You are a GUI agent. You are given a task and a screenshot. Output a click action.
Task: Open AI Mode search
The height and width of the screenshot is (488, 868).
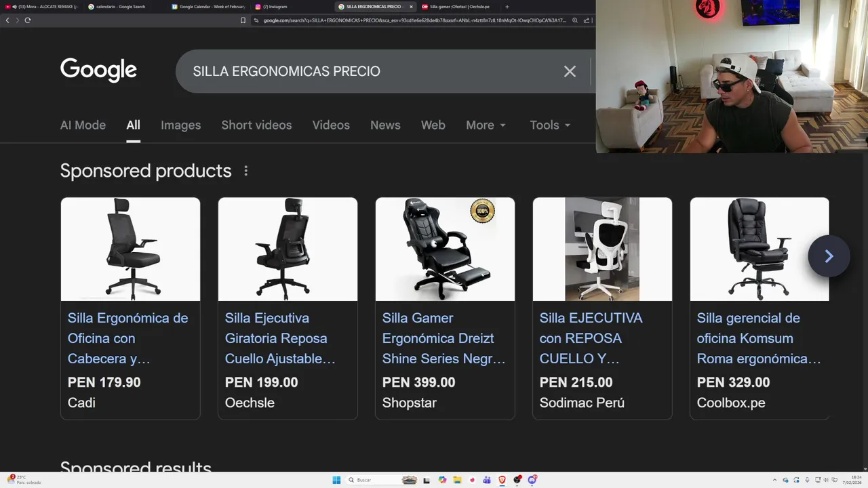coord(83,125)
